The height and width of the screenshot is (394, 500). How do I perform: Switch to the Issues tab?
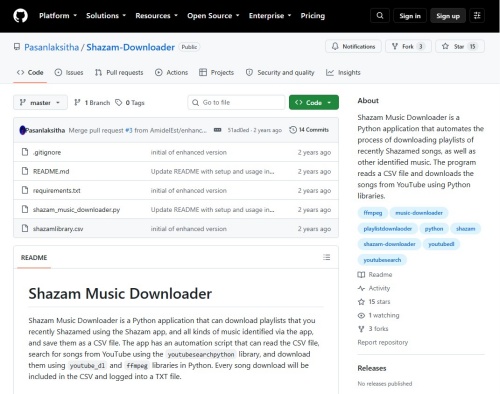pos(69,72)
